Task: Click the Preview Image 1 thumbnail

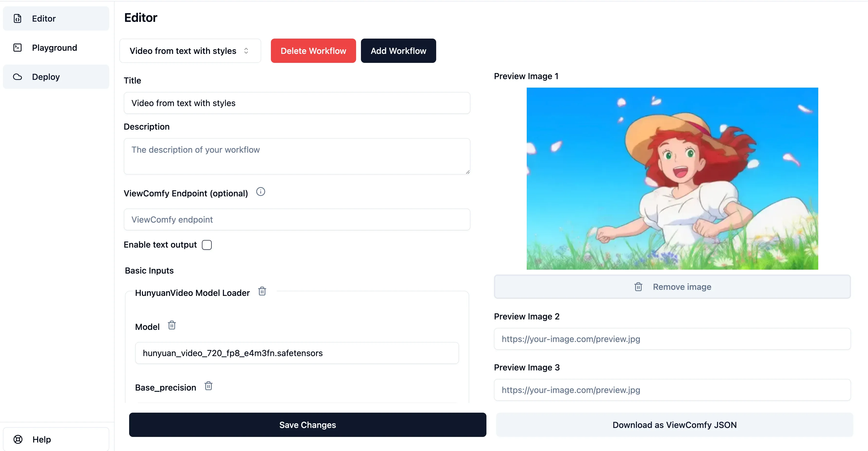Action: pyautogui.click(x=672, y=179)
